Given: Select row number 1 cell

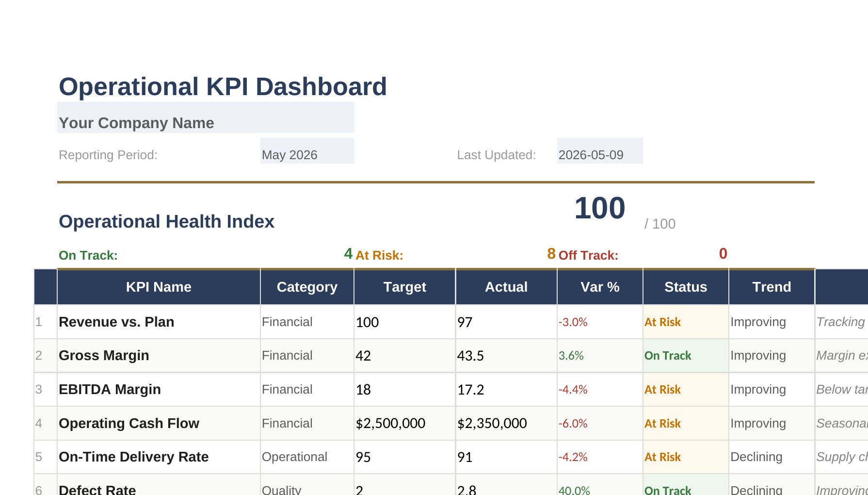Looking at the screenshot, I should [x=46, y=322].
